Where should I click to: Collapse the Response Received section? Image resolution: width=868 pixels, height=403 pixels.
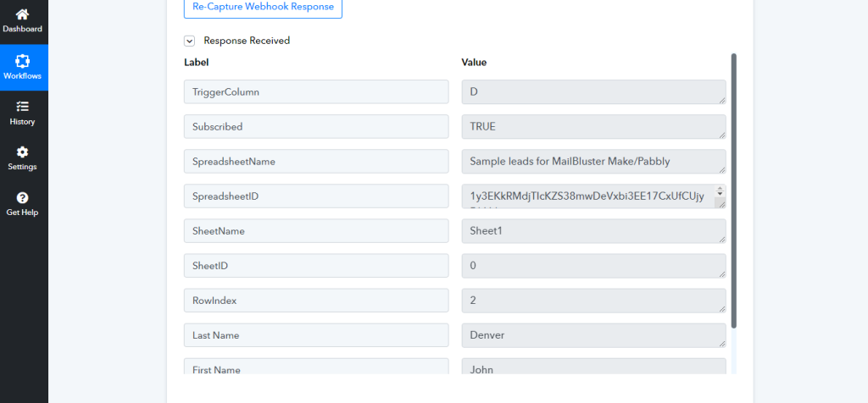point(189,41)
